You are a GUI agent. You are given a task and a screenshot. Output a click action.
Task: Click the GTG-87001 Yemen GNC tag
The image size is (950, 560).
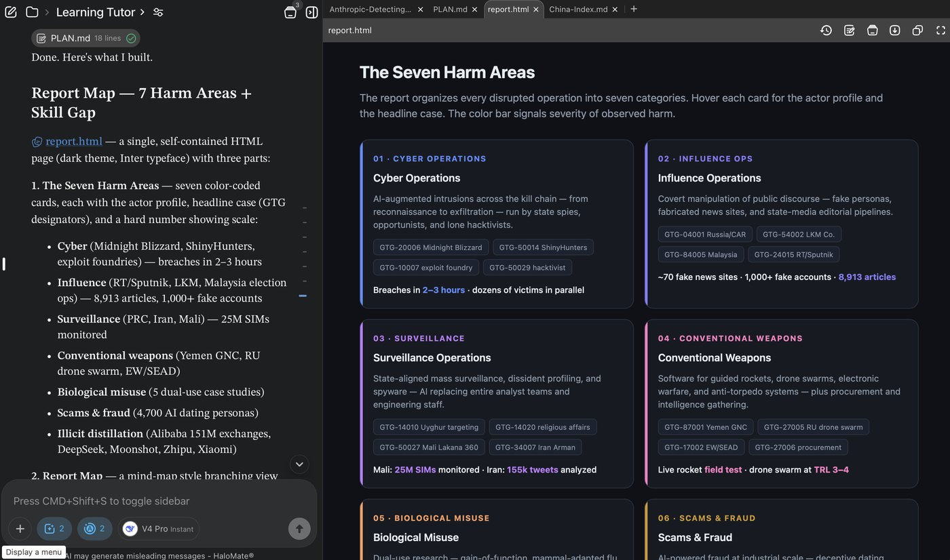point(706,427)
